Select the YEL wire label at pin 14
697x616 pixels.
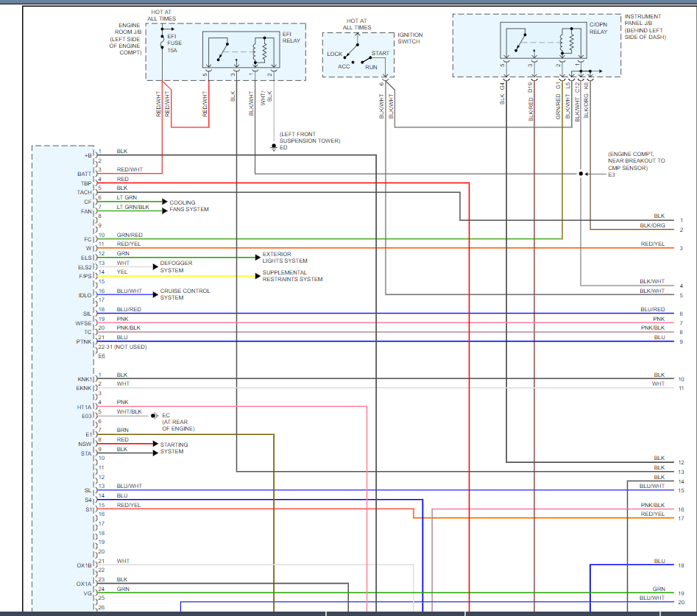point(121,272)
